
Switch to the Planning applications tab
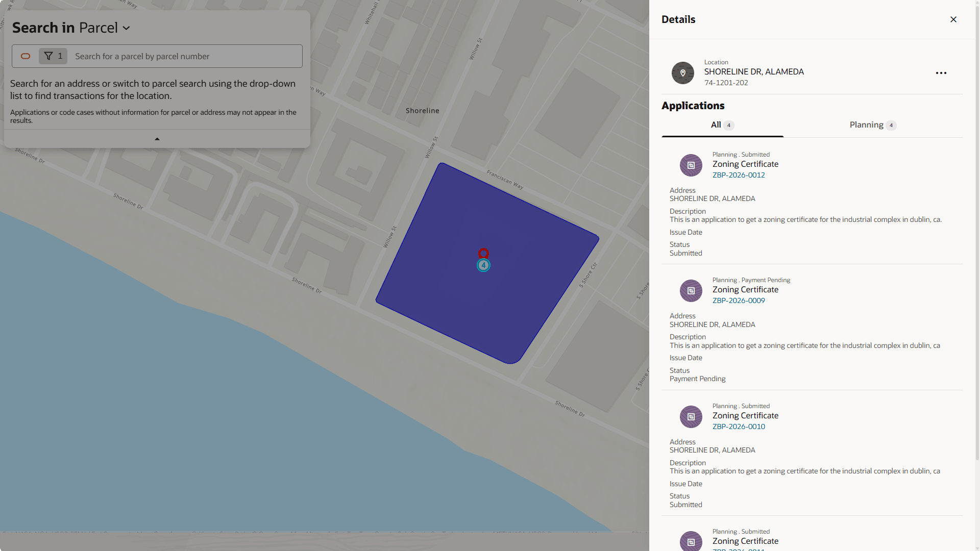coord(873,125)
